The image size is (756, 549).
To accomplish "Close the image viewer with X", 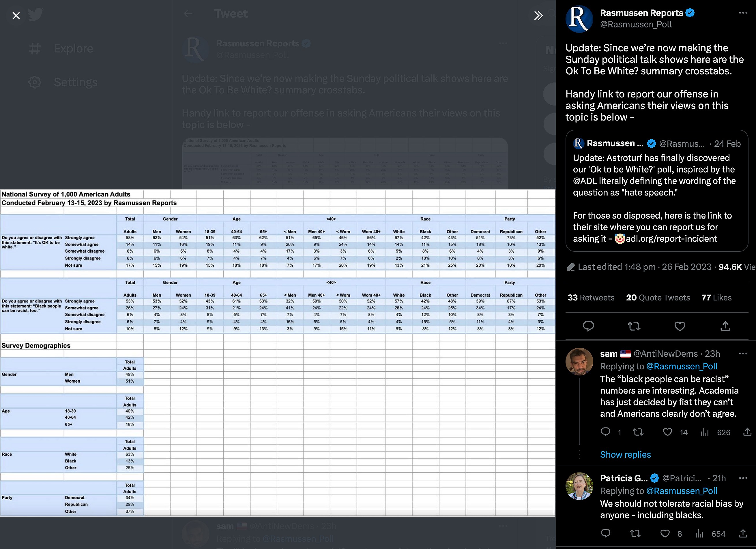I will tap(16, 16).
